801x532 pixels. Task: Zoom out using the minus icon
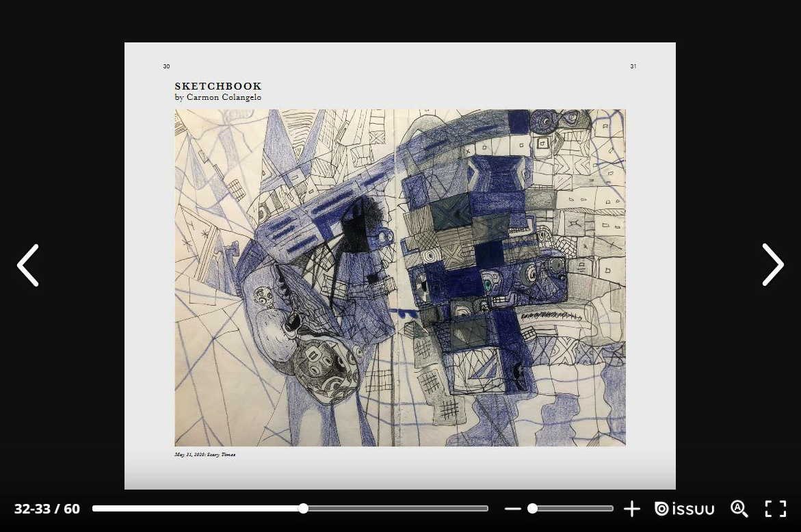(x=512, y=509)
